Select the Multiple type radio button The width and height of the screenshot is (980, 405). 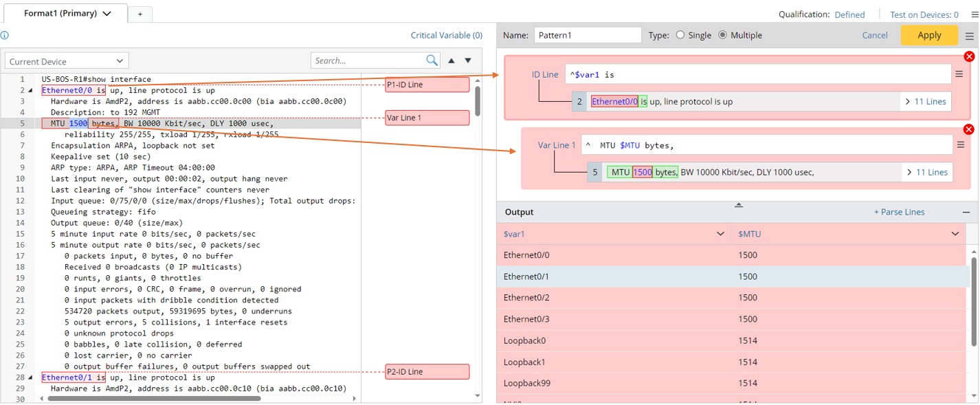pyautogui.click(x=722, y=35)
